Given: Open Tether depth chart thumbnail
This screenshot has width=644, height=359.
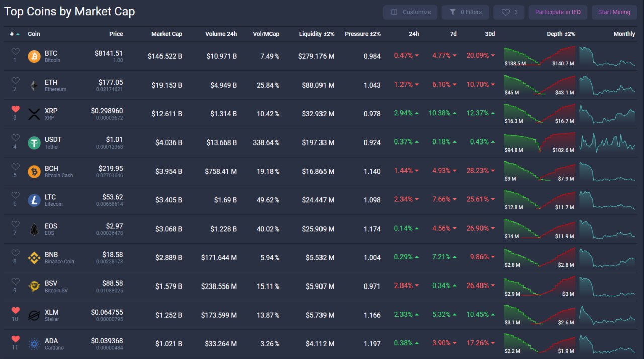Looking at the screenshot, I should [x=539, y=142].
